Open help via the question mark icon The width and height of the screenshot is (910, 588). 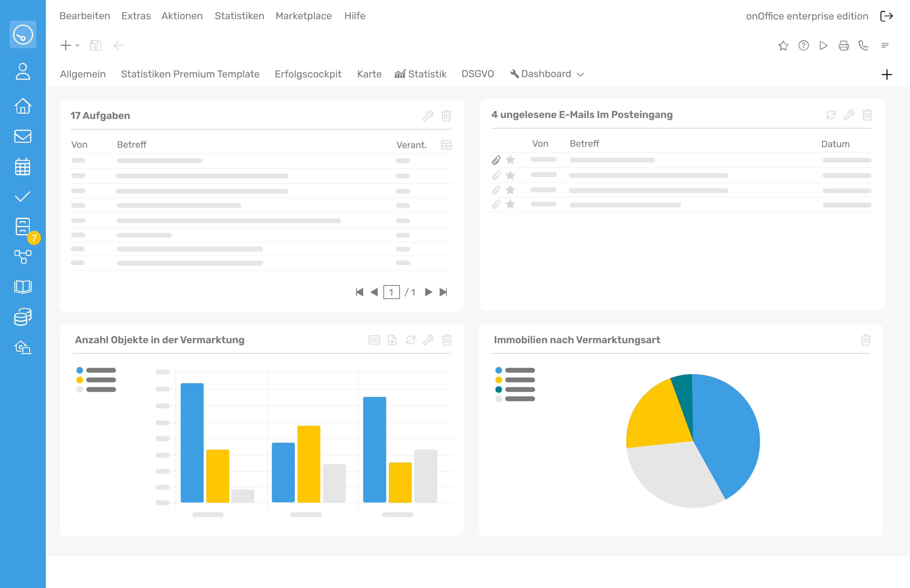point(804,46)
